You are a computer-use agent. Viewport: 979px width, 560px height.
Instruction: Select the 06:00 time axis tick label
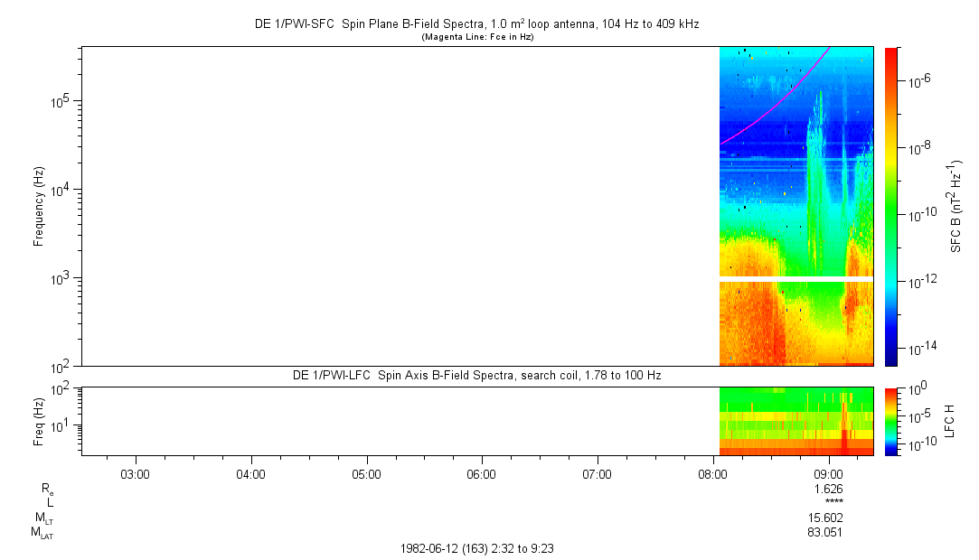coord(482,472)
